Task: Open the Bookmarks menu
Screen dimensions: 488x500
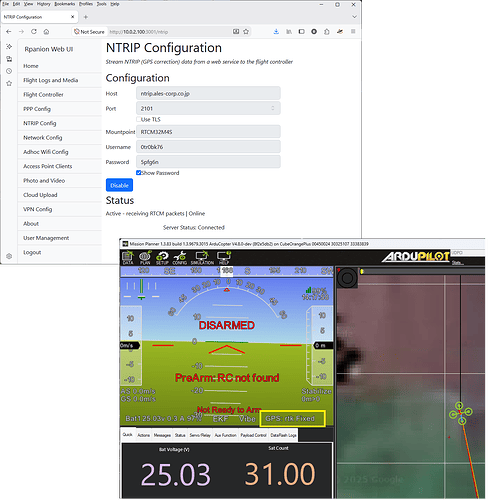Action: tap(64, 4)
